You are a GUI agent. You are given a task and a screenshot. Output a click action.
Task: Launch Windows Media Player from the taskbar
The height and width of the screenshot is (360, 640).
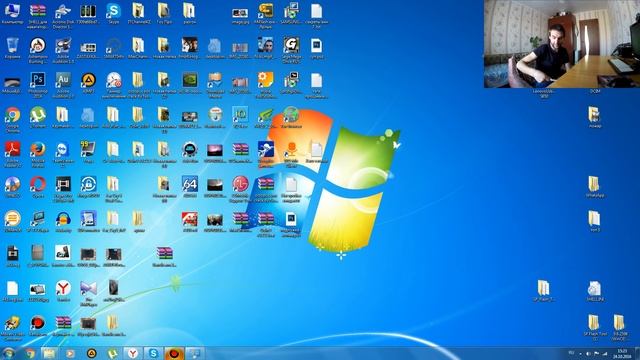[x=70, y=353]
